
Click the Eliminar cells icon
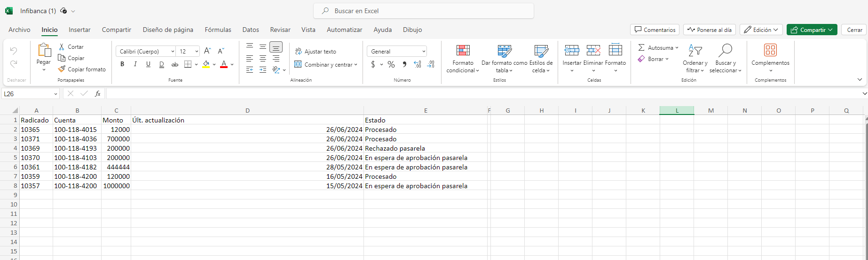593,50
